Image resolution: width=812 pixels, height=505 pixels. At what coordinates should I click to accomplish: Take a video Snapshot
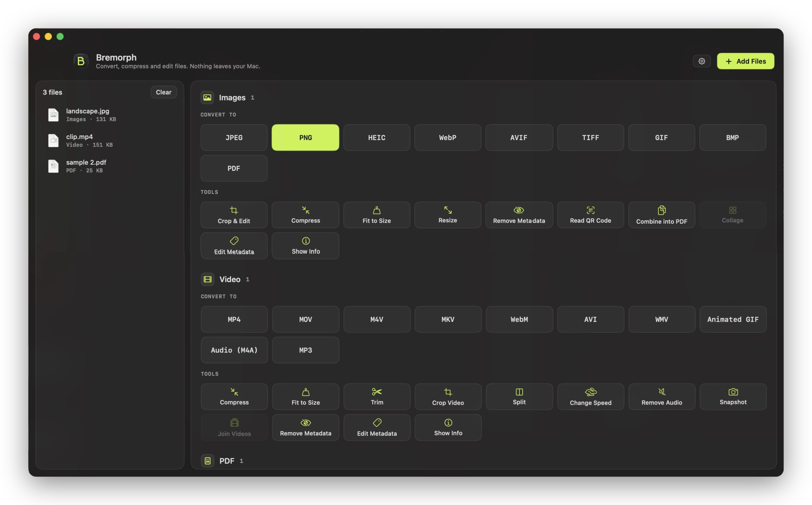[x=733, y=396]
